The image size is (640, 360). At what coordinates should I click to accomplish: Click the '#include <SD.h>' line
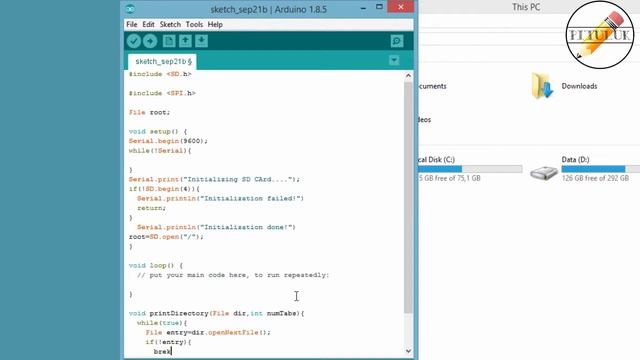(160, 74)
